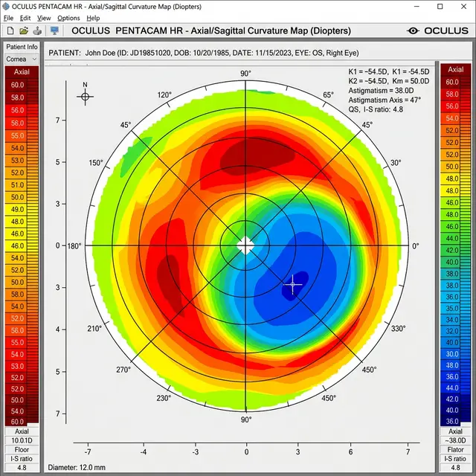Screen dimensions: 476x476
Task: Click the white center marker of the map
Action: point(245,245)
